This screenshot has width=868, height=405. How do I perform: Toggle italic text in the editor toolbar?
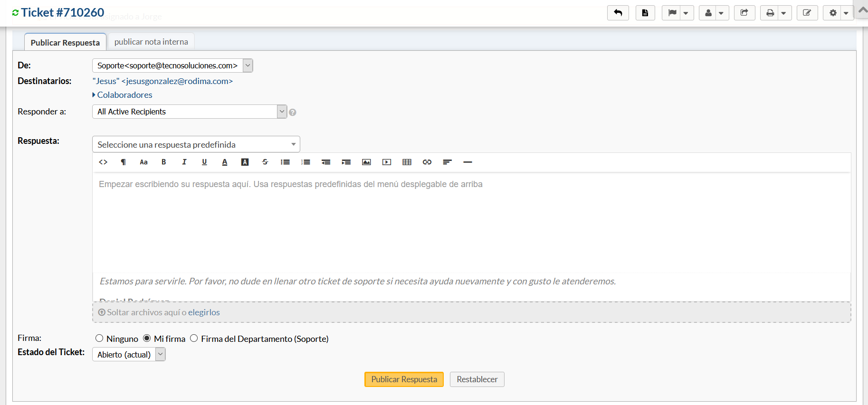tap(184, 162)
